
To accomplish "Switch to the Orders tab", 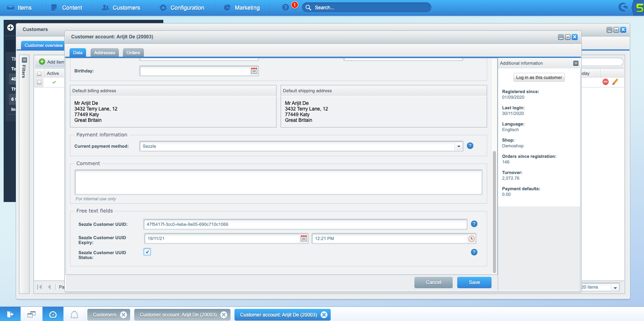I will pos(133,53).
